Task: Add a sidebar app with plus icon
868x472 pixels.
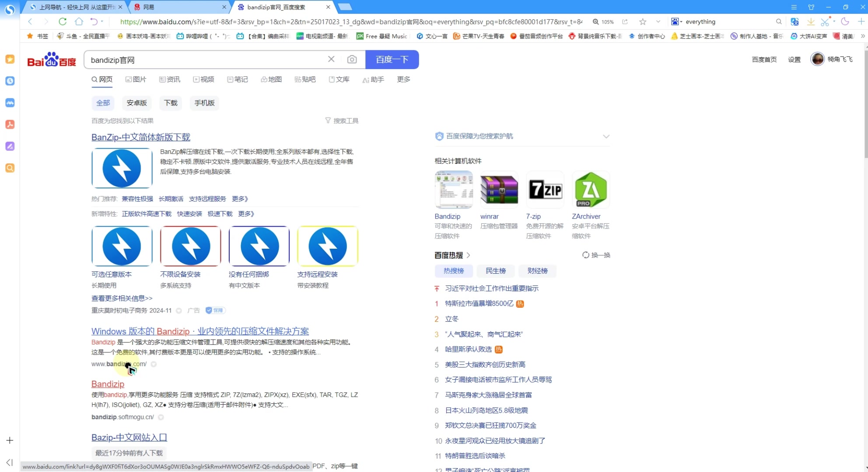Action: (10, 440)
